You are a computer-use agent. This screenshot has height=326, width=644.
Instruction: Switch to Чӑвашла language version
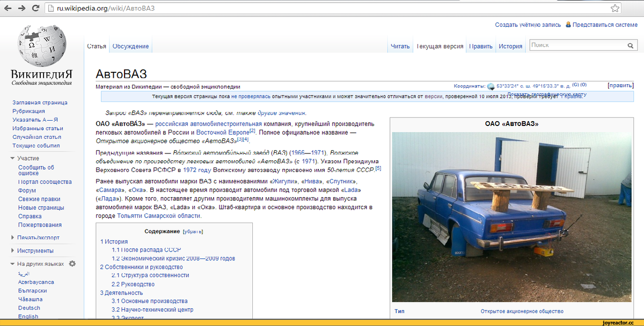[30, 299]
